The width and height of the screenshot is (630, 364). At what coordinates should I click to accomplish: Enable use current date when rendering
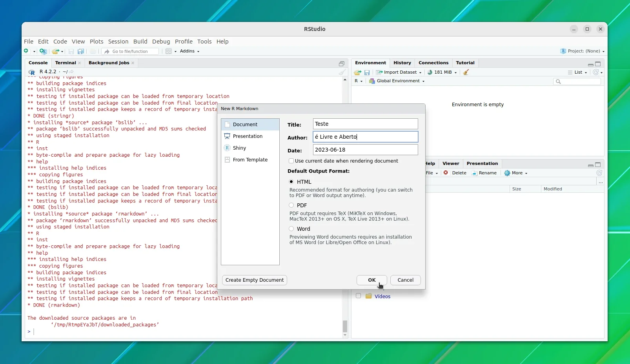291,161
